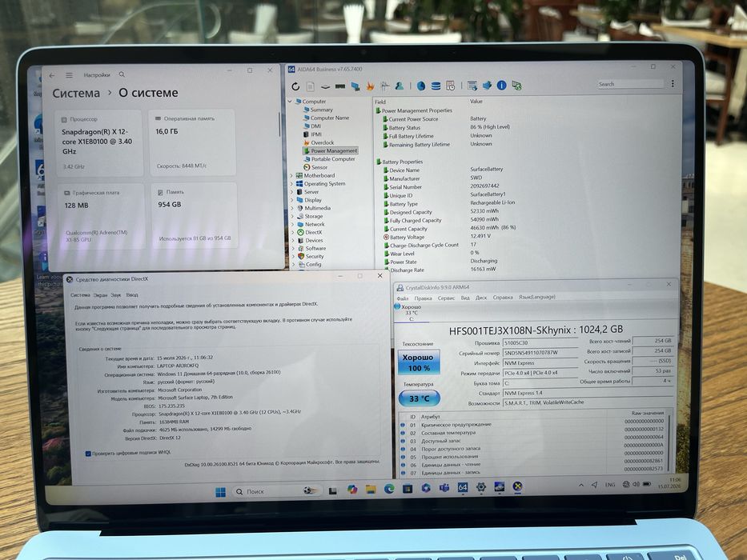Open the Справка menu in CrystalDiskInfo
The width and height of the screenshot is (747, 560).
tap(503, 297)
